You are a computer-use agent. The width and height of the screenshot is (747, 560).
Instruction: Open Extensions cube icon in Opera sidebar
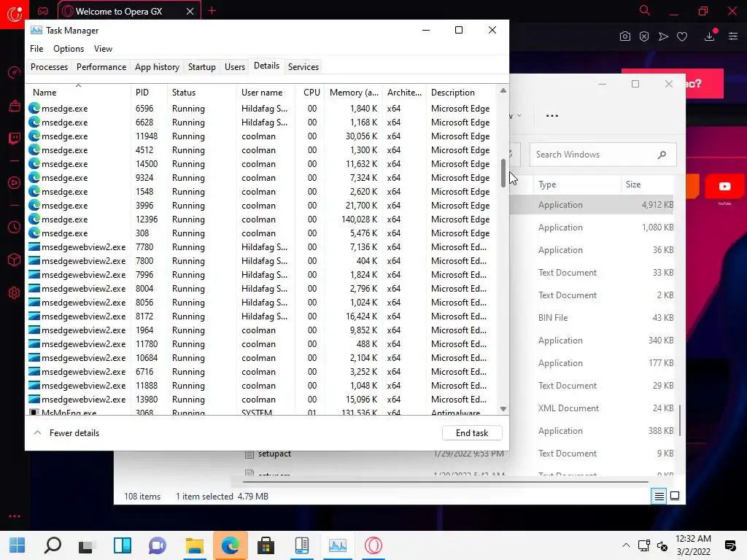click(x=15, y=260)
